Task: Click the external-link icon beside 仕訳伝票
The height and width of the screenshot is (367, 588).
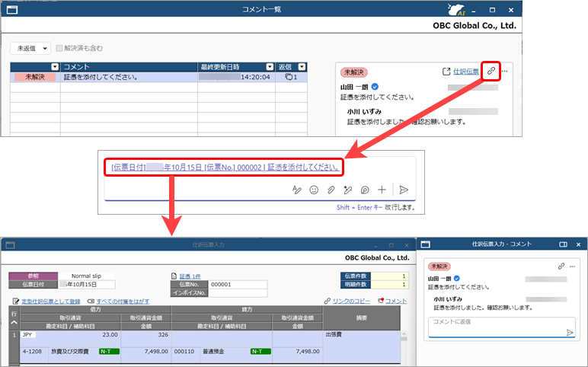Action: pyautogui.click(x=446, y=72)
